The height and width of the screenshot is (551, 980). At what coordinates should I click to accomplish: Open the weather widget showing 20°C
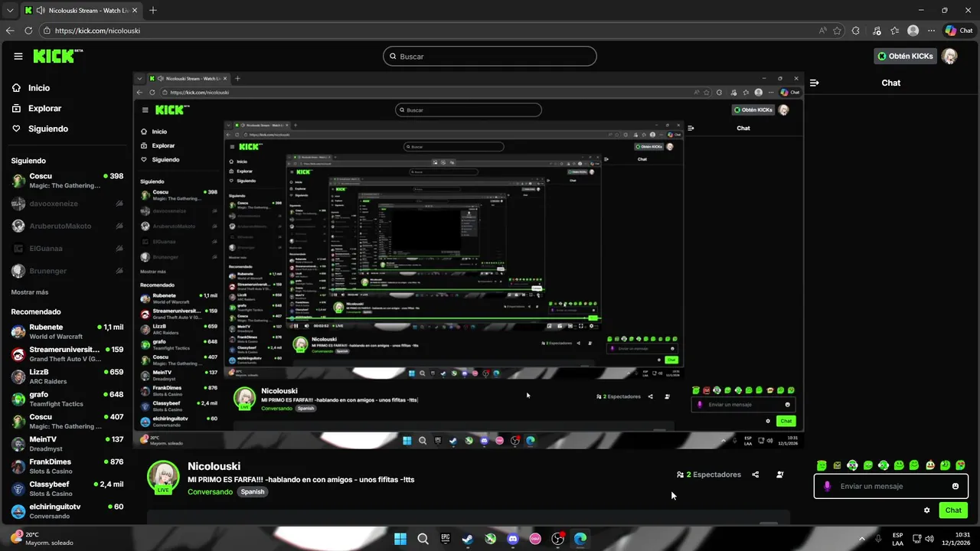tap(42, 539)
